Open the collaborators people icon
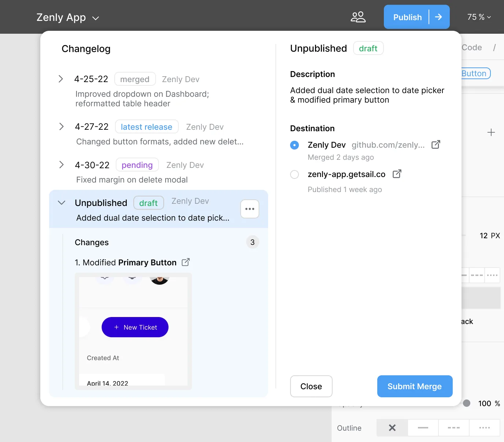The width and height of the screenshot is (504, 442). [x=358, y=17]
